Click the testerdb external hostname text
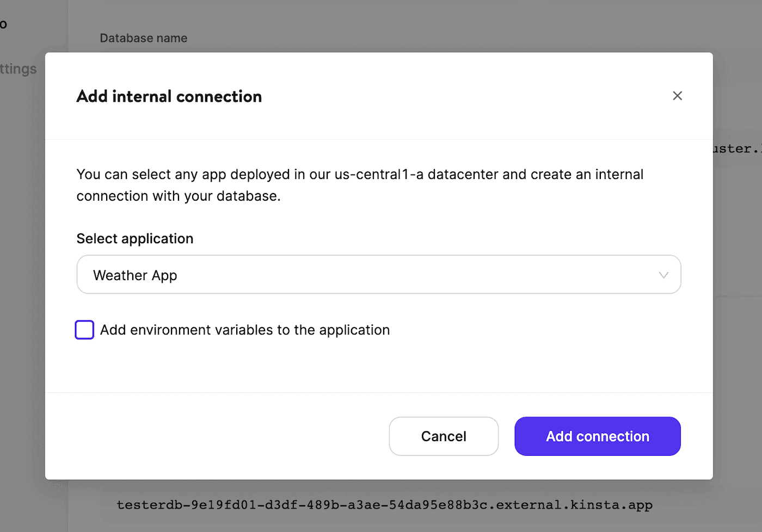 pos(385,505)
